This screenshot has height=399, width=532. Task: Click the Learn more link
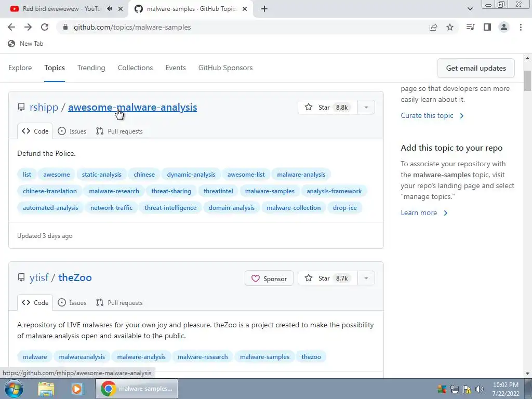(424, 212)
